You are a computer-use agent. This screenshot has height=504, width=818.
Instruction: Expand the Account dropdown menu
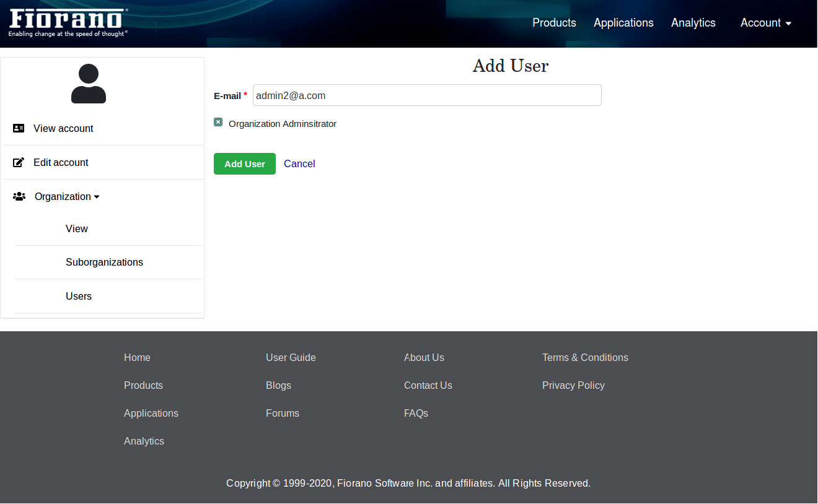coord(766,23)
